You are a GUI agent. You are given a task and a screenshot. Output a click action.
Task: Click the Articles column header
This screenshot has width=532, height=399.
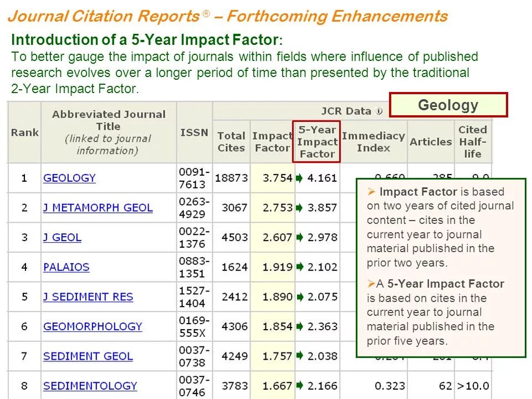[431, 142]
